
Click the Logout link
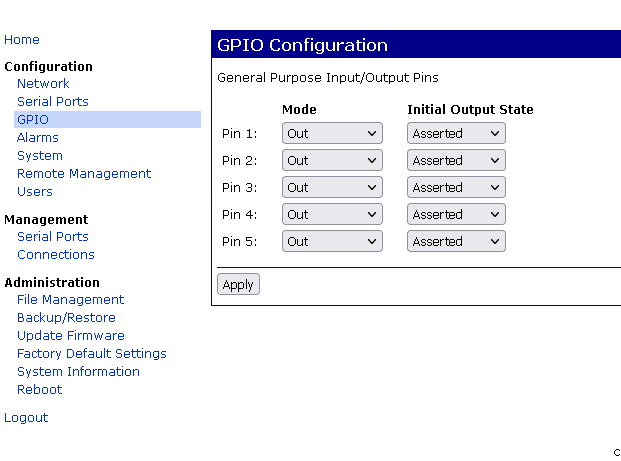[26, 418]
